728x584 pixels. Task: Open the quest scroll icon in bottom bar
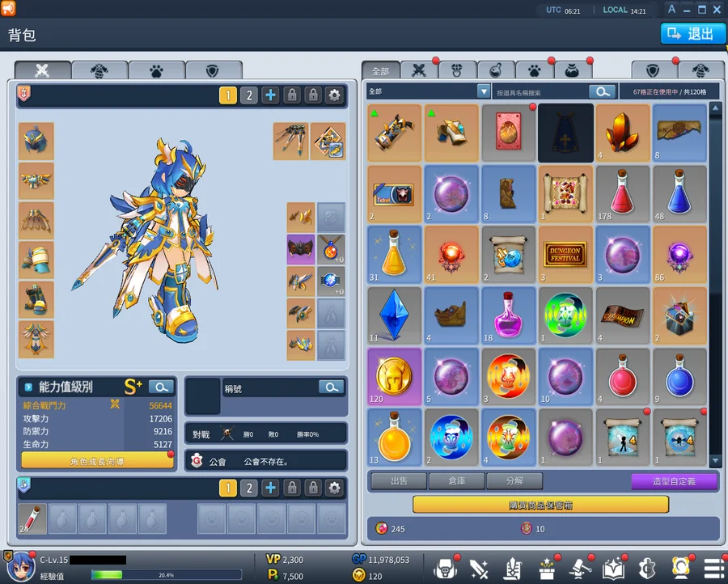[x=512, y=568]
